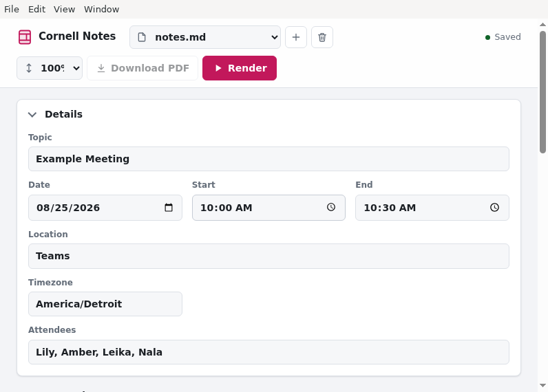This screenshot has width=548, height=392.
Task: Click the Details section heading
Action: tap(63, 114)
